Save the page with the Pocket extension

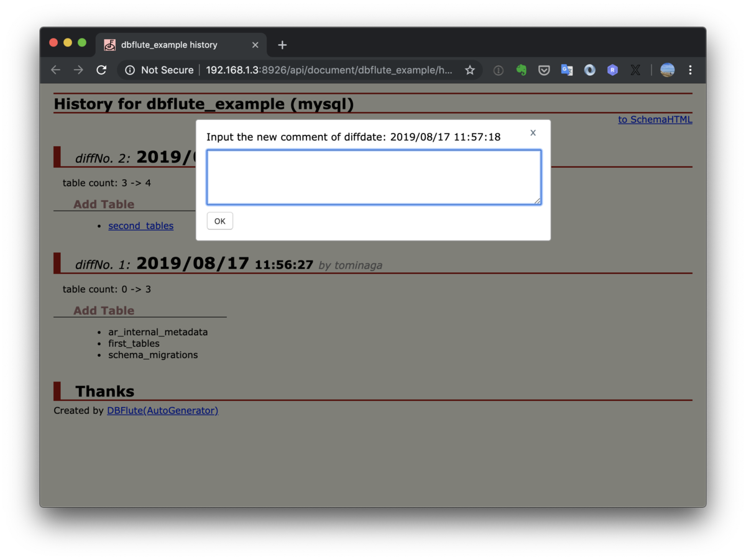pyautogui.click(x=544, y=70)
